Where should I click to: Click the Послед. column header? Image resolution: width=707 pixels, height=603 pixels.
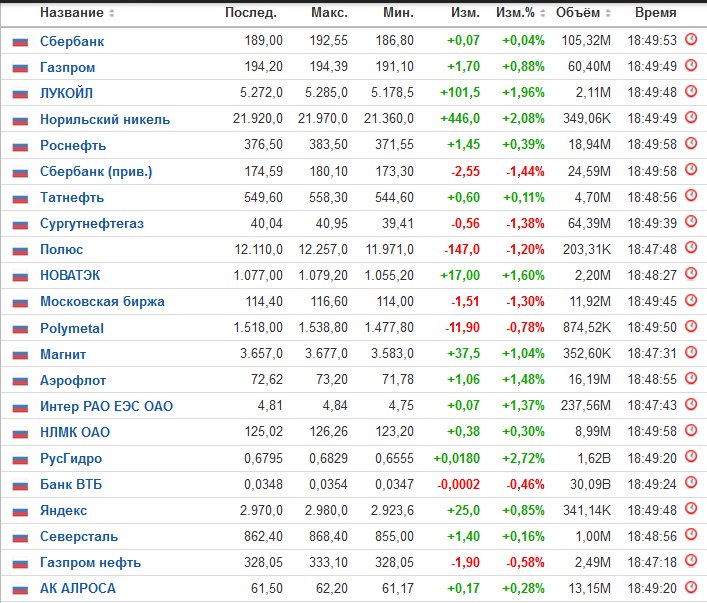pos(251,13)
